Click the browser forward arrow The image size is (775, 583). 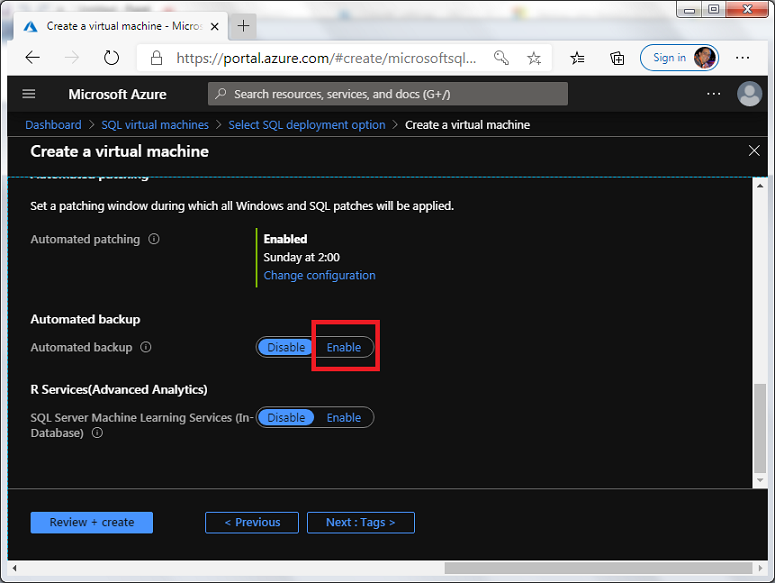click(72, 58)
